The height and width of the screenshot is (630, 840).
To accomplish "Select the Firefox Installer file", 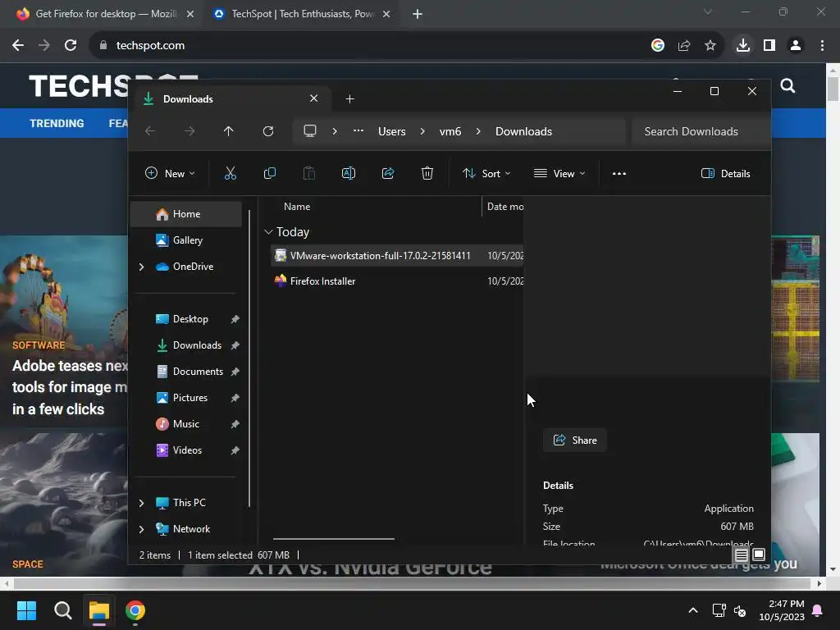I will (398, 281).
